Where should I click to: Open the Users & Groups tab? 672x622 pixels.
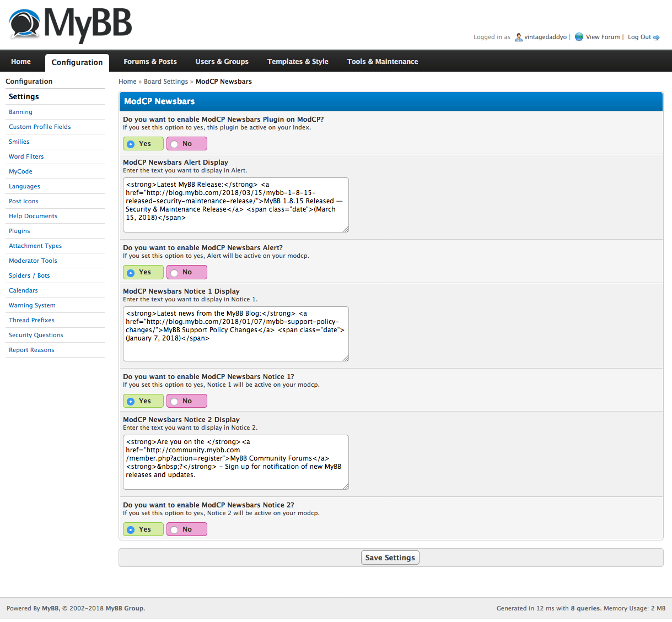coord(222,62)
